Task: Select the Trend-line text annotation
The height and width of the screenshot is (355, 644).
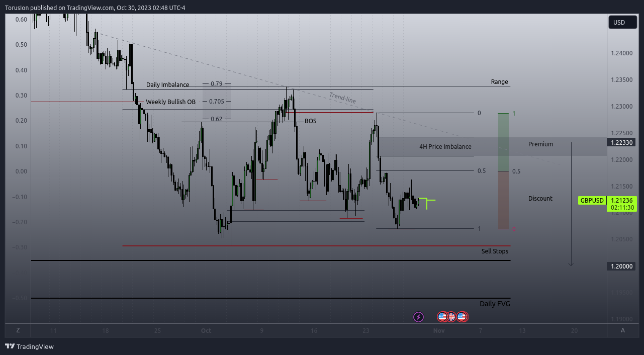Action: (343, 98)
